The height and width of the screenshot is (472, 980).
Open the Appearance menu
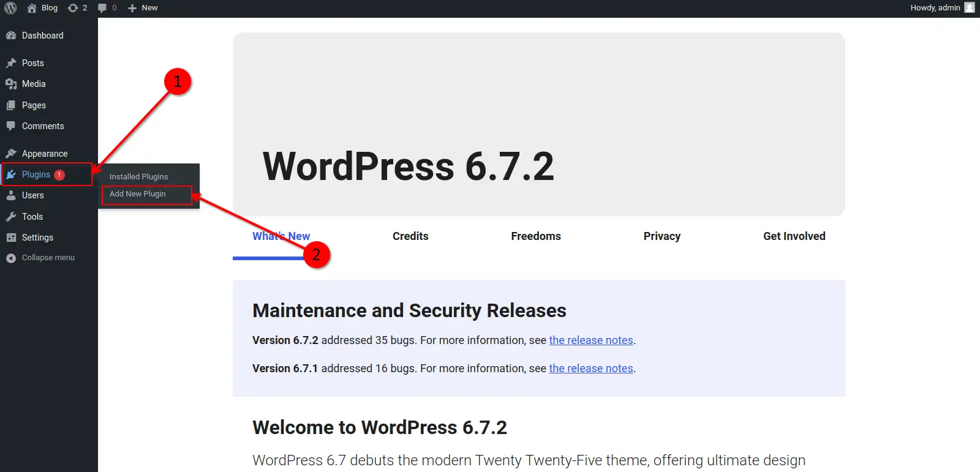coord(45,154)
